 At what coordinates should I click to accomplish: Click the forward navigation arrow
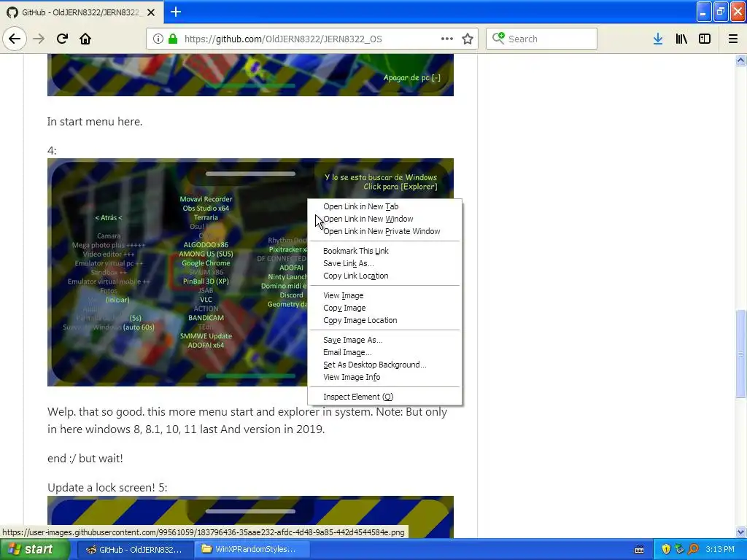click(x=39, y=39)
